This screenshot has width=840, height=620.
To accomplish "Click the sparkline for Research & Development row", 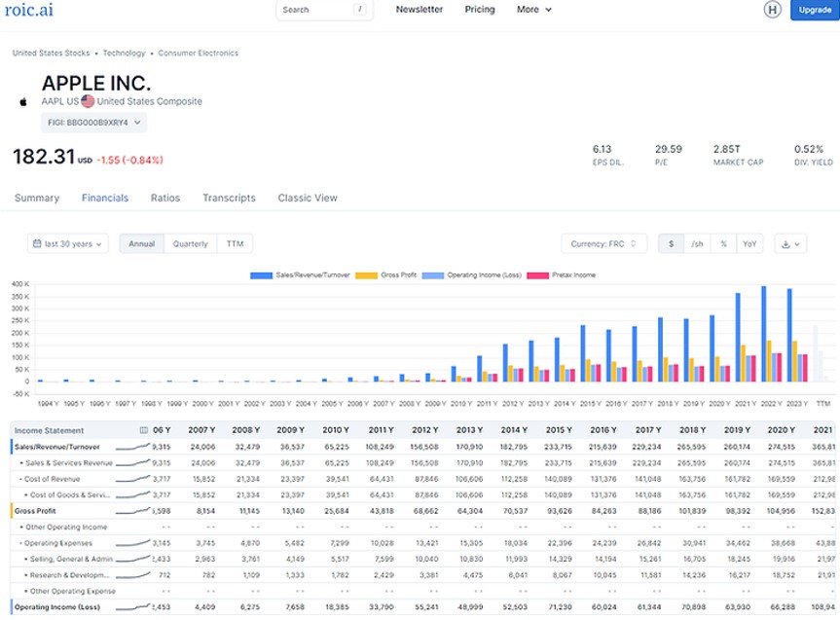I will point(132,575).
